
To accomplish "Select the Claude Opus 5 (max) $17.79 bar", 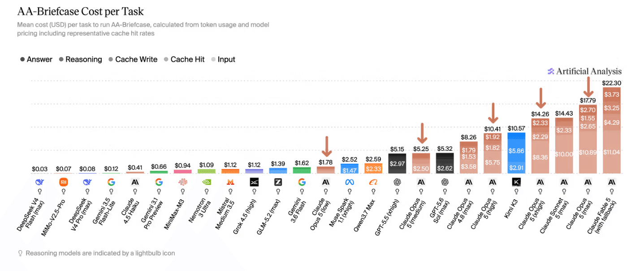I will click(x=588, y=139).
